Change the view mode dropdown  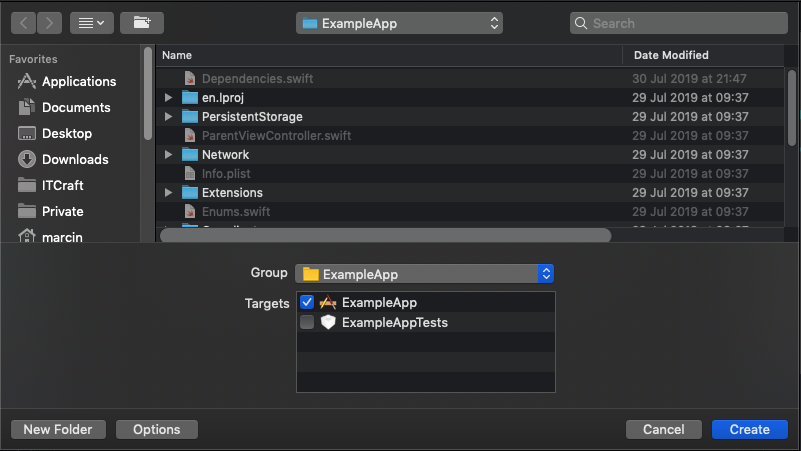[x=91, y=22]
